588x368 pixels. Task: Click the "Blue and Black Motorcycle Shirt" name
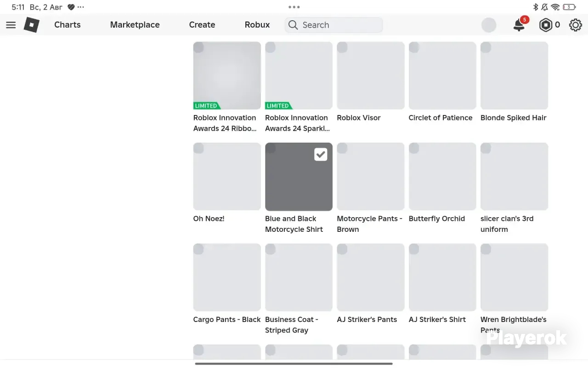pos(294,224)
